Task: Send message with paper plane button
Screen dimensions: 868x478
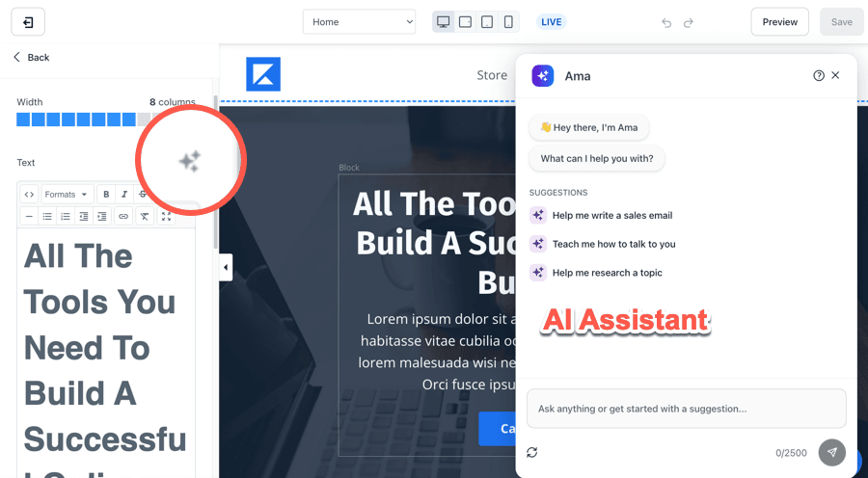Action: click(x=832, y=452)
